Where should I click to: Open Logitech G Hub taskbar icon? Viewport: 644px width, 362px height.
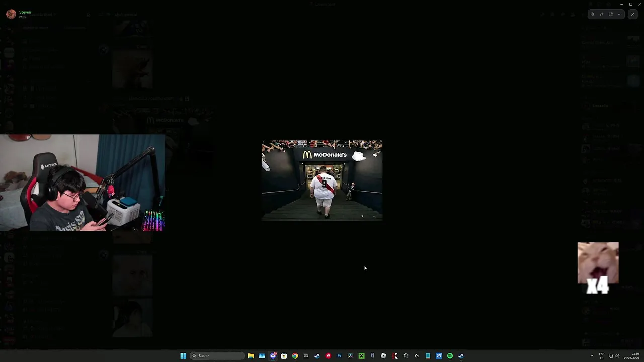point(417,356)
